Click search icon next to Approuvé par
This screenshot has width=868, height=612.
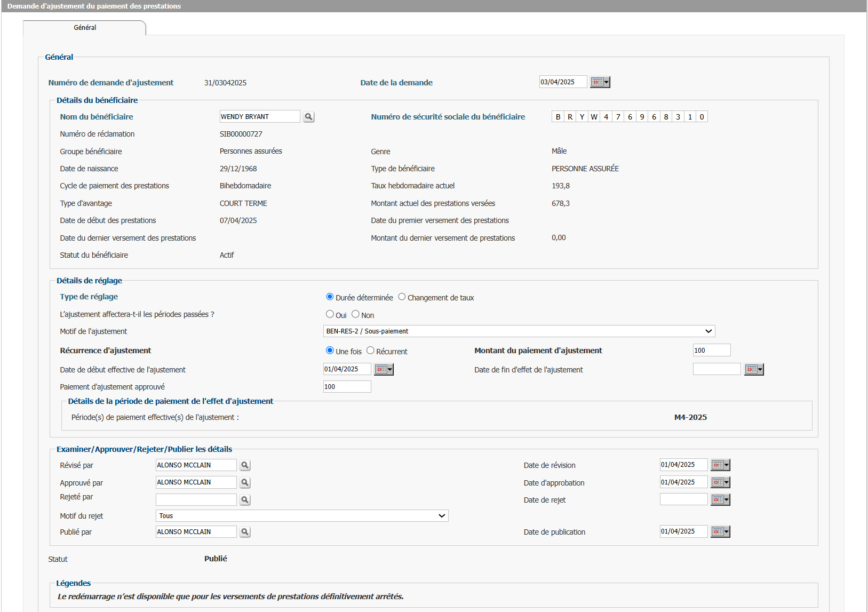[x=245, y=482]
